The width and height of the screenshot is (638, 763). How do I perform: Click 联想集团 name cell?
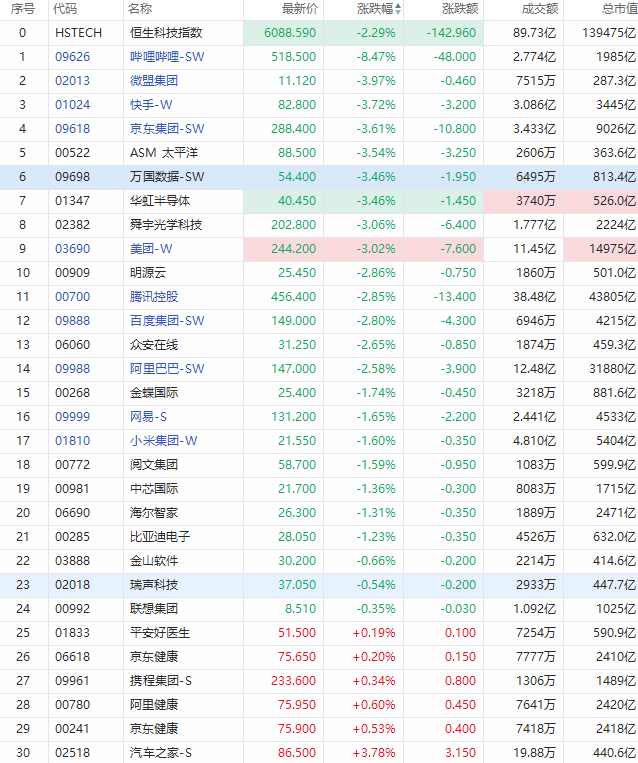pos(154,609)
